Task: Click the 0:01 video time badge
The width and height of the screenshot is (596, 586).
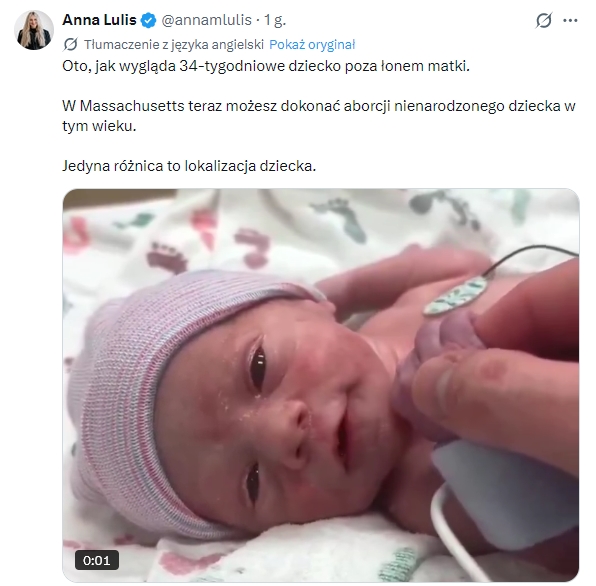Action: click(x=97, y=560)
